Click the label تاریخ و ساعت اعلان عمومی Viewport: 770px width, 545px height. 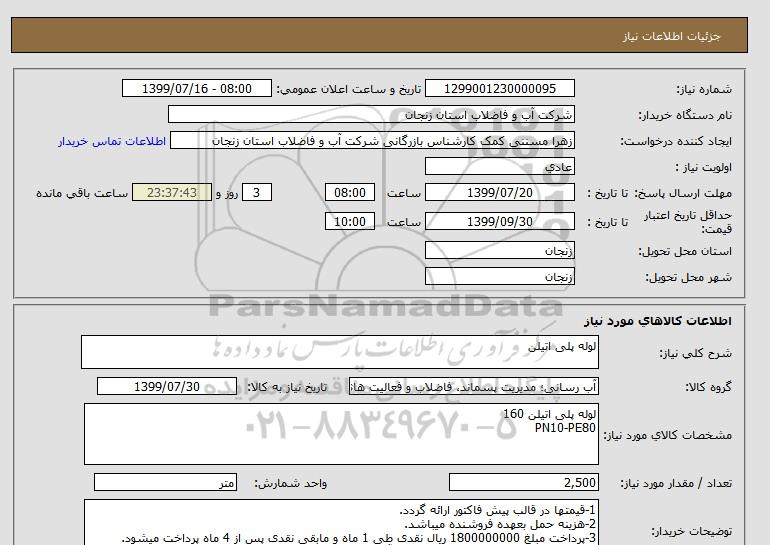tap(349, 89)
